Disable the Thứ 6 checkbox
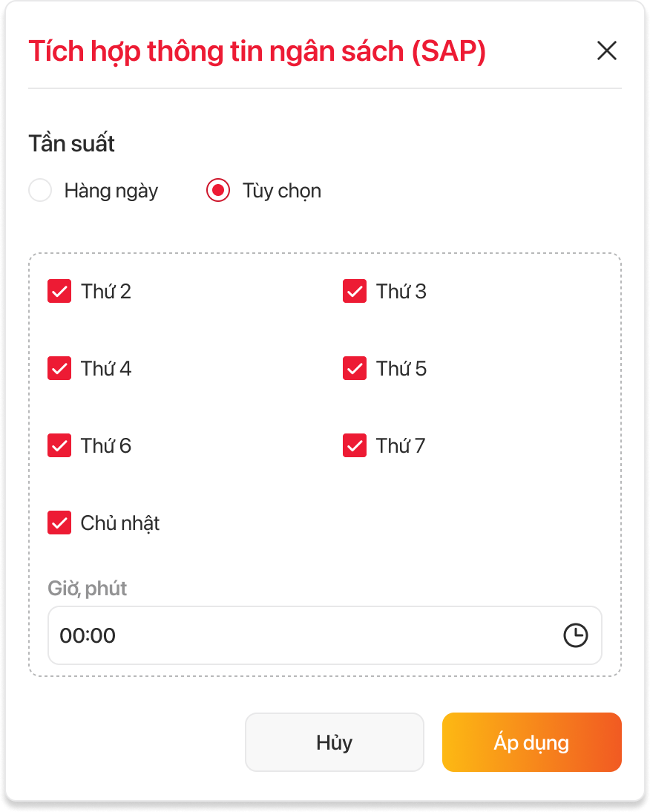Viewport: 650px width, 812px height. pyautogui.click(x=59, y=446)
